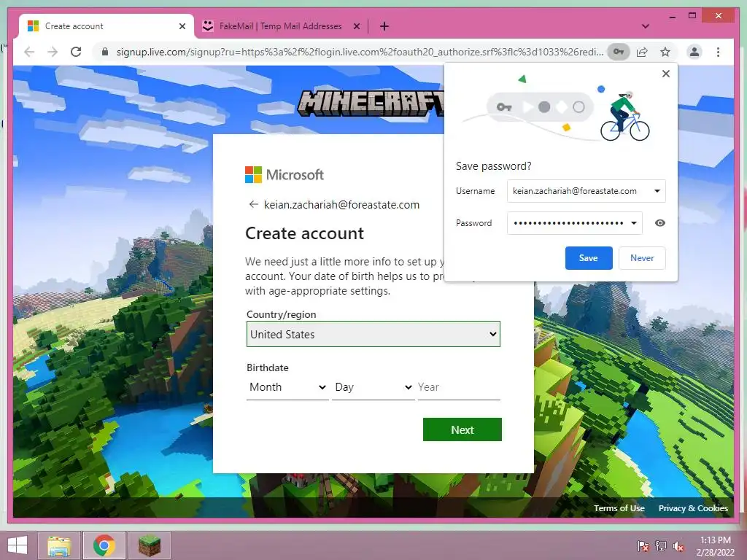Select the Create account tab
747x560 pixels.
(x=107, y=26)
